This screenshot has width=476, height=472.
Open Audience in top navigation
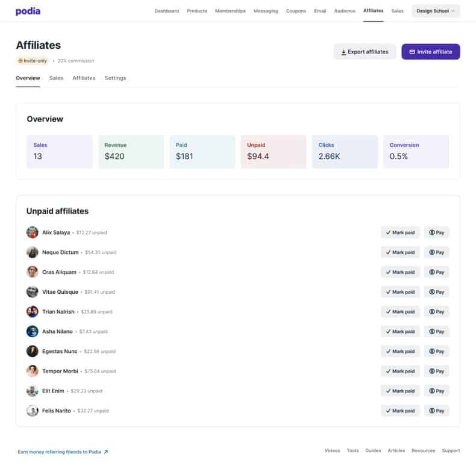pyautogui.click(x=345, y=11)
